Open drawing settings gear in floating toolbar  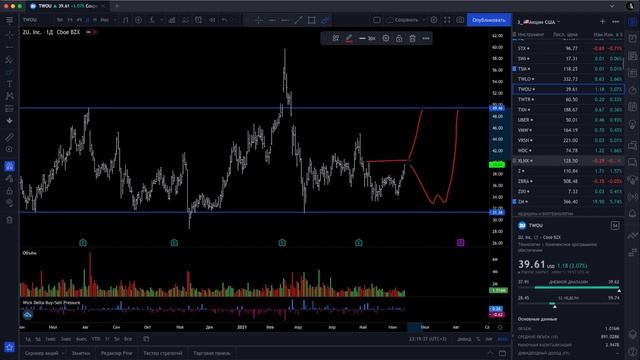[386, 38]
